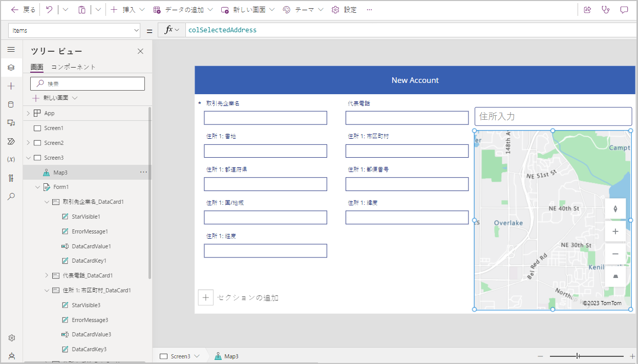Screen dimensions: 638x364
Task: Select DataCardValue1 in the tree
Action: pos(91,247)
